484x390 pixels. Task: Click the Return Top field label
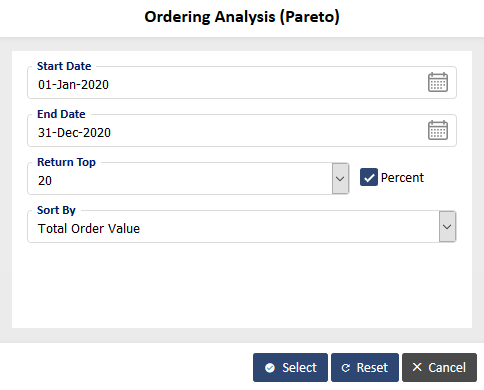(x=66, y=162)
